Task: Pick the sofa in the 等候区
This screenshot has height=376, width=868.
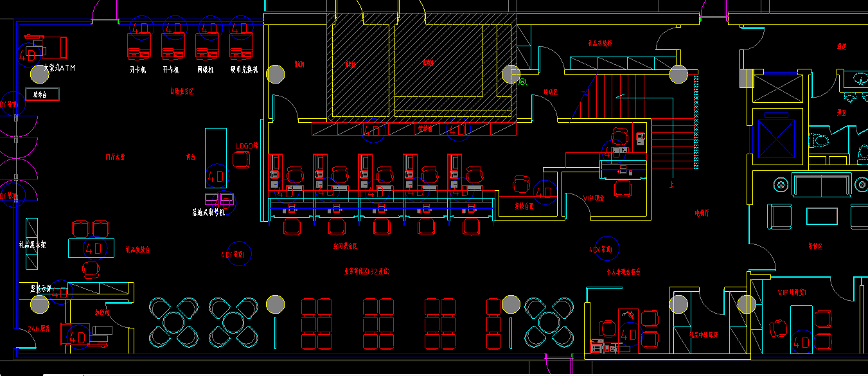Action: [x=823, y=186]
